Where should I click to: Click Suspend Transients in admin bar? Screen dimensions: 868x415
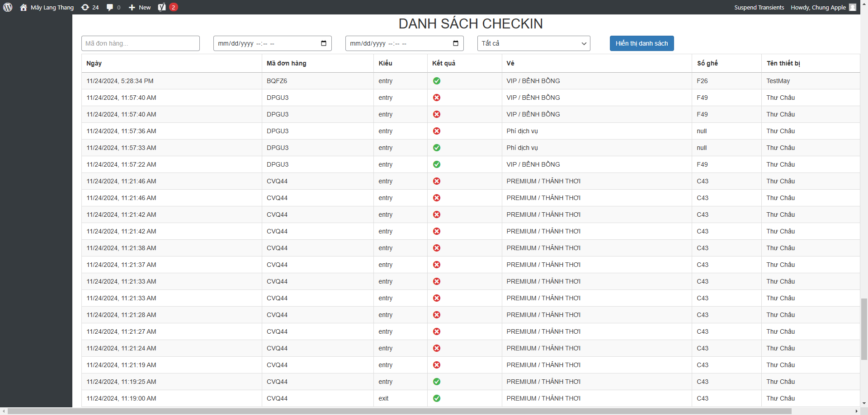point(759,7)
